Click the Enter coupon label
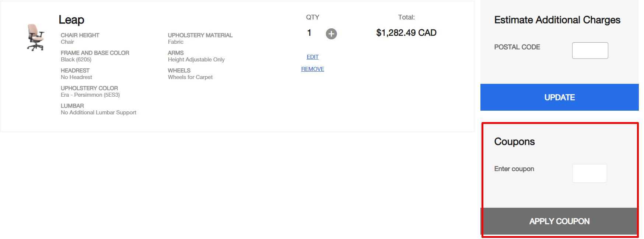 pyautogui.click(x=514, y=169)
